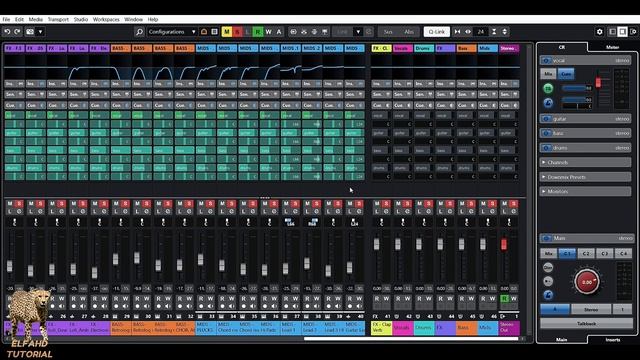Open the link group dropdown arrow
The image size is (640, 360).
pyautogui.click(x=358, y=31)
